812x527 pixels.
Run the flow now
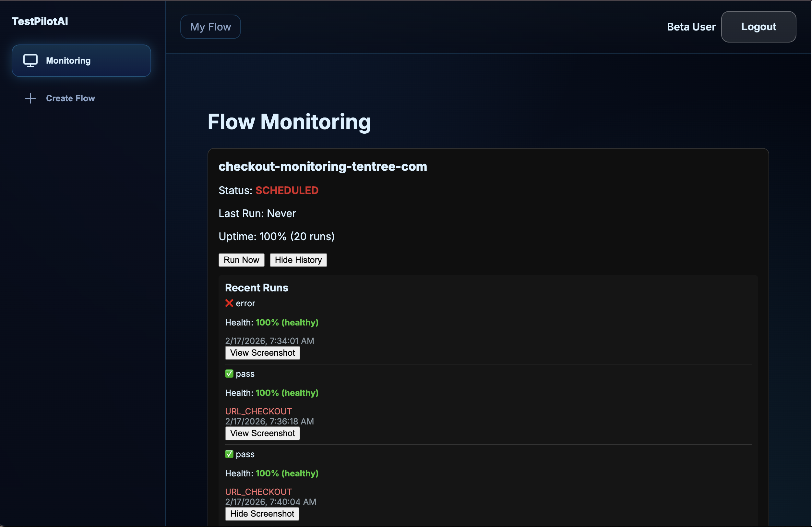click(x=241, y=260)
